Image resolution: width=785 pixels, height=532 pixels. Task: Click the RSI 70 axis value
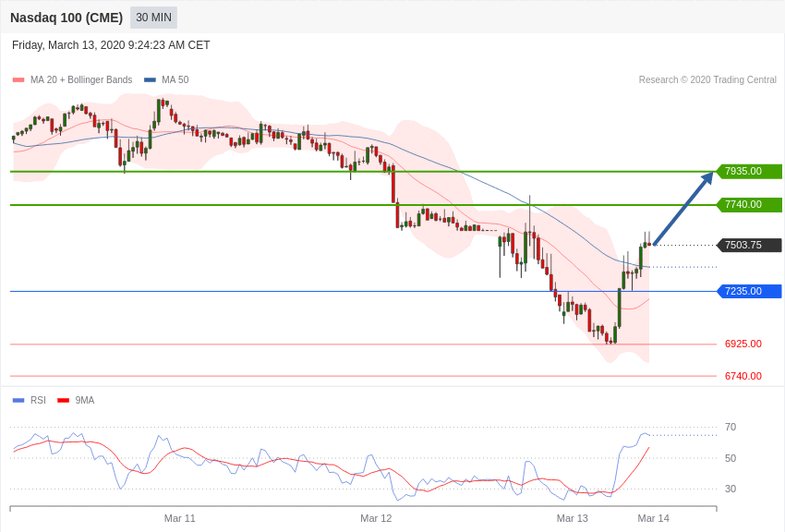(731, 428)
